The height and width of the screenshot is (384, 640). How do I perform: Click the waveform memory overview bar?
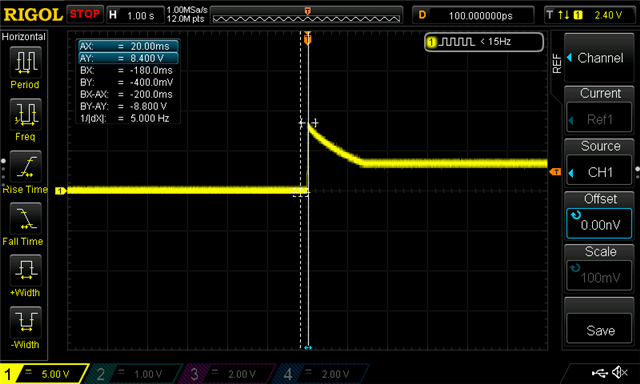307,15
